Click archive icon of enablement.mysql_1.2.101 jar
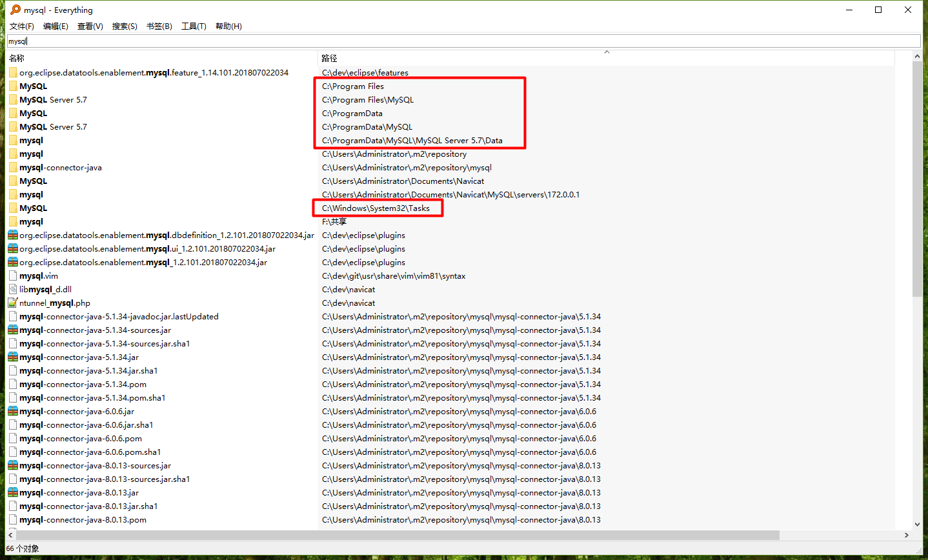The width and height of the screenshot is (928, 560). pos(13,262)
